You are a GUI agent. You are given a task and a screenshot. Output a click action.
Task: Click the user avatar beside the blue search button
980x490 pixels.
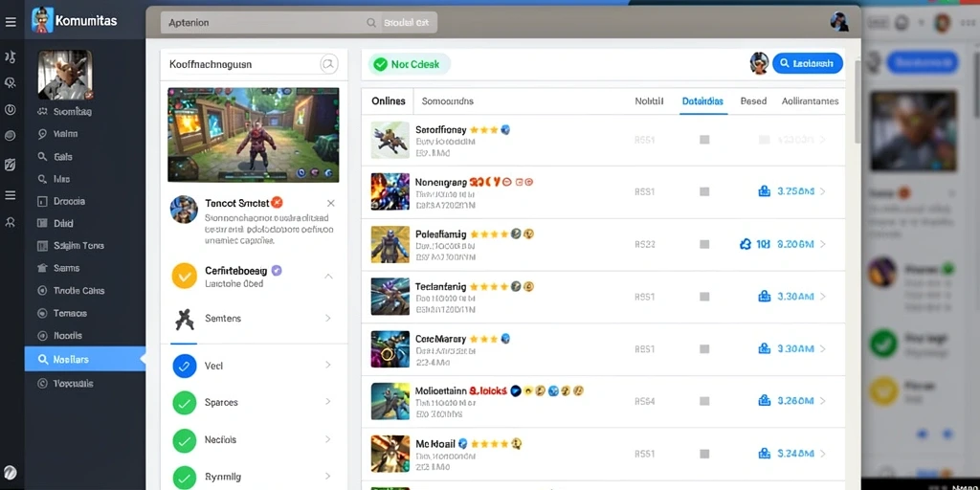click(x=759, y=63)
